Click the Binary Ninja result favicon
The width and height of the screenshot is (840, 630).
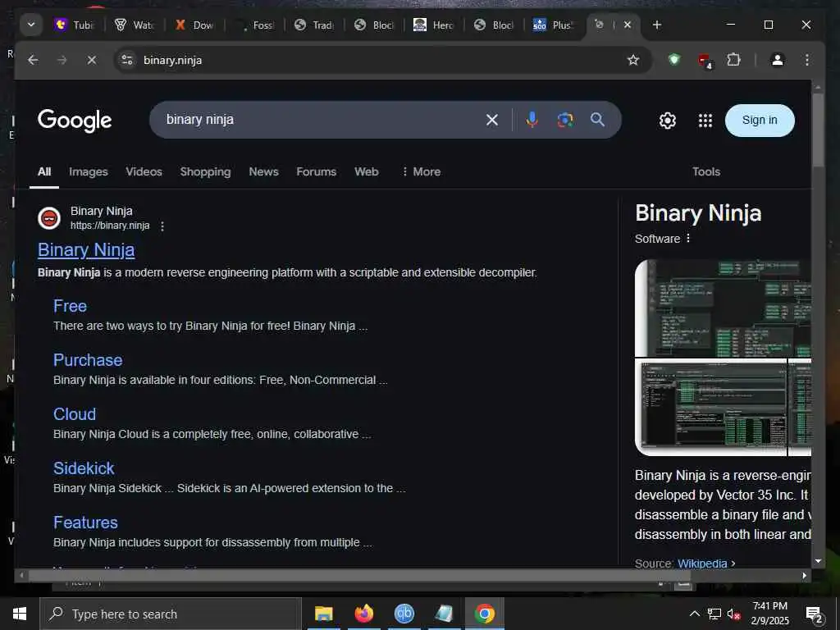49,218
